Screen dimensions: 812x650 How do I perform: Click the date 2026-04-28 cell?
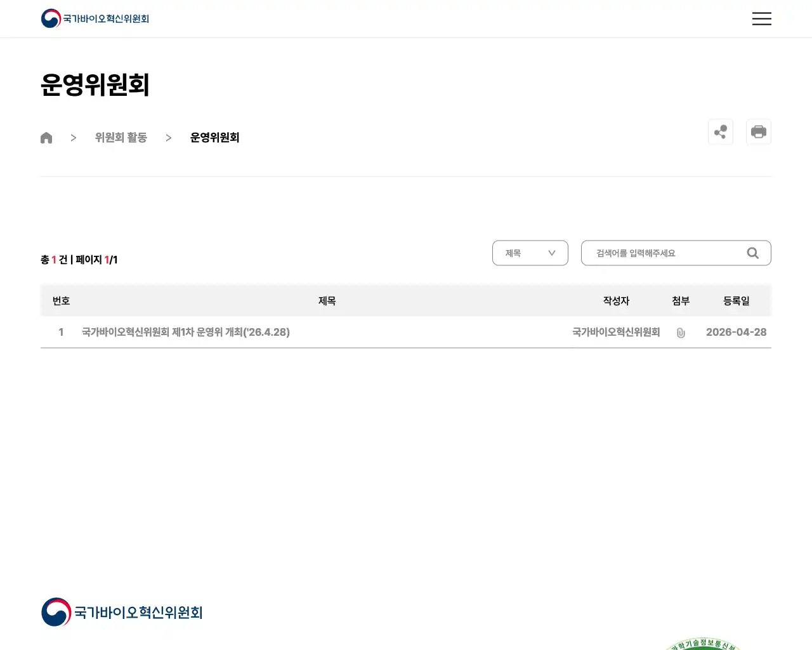(x=737, y=332)
